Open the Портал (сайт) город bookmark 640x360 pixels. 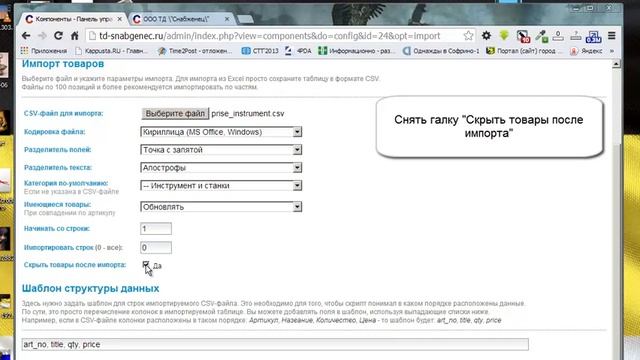[525, 51]
